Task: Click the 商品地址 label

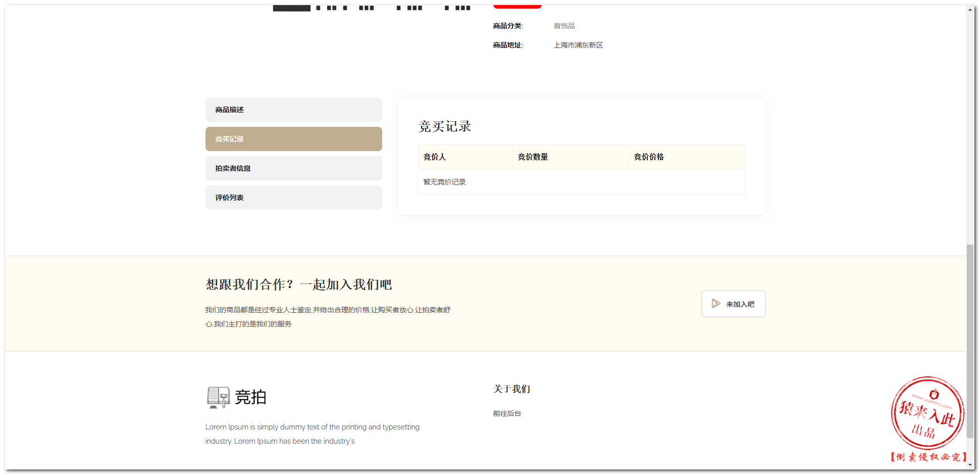Action: (508, 45)
